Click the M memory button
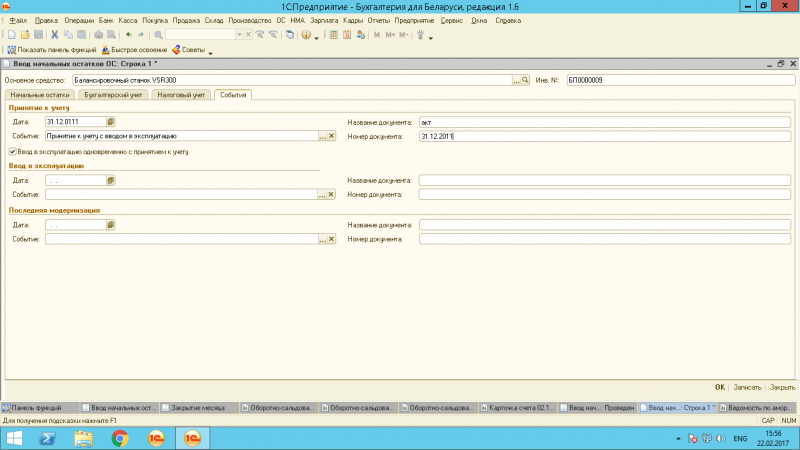The height and width of the screenshot is (450, 800). pyautogui.click(x=377, y=35)
